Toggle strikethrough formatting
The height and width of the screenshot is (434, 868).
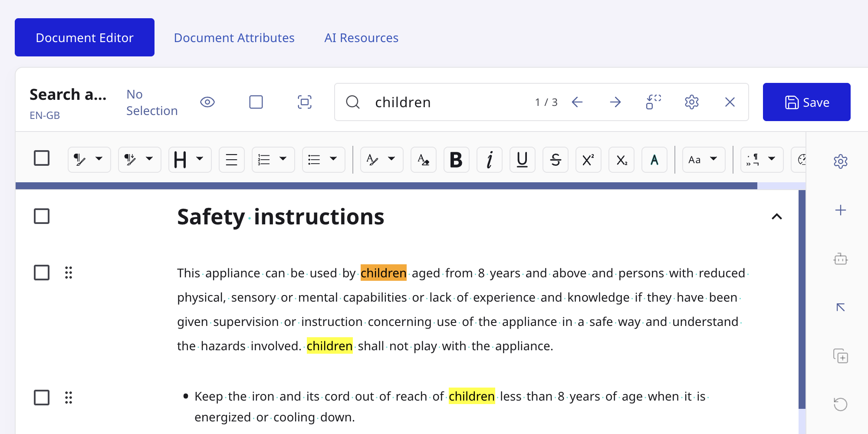pyautogui.click(x=556, y=160)
